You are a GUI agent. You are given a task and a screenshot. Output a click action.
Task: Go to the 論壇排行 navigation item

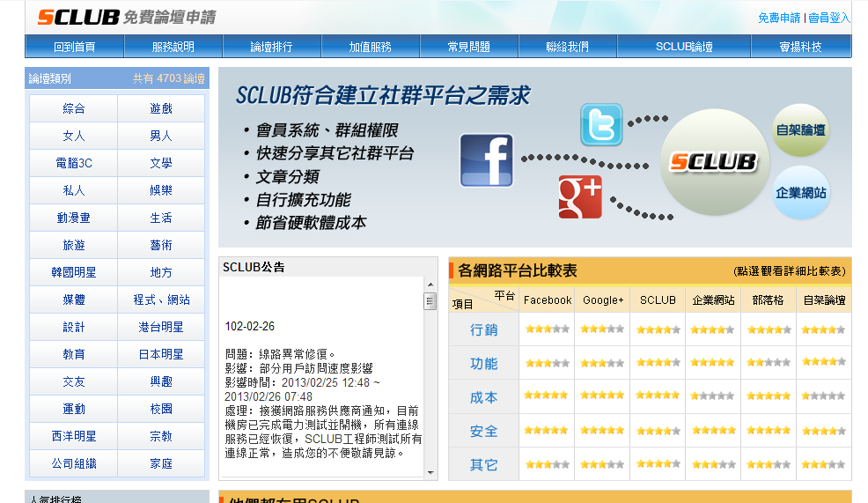pos(272,47)
